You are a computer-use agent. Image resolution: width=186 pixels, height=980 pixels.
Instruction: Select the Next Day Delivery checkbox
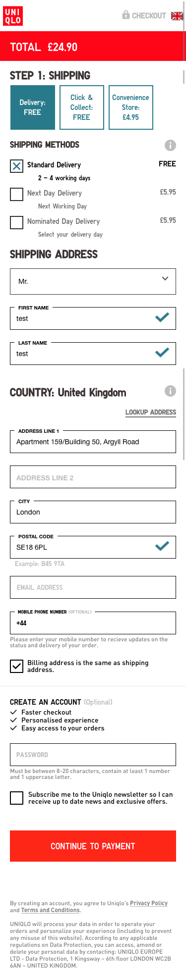pos(16,194)
